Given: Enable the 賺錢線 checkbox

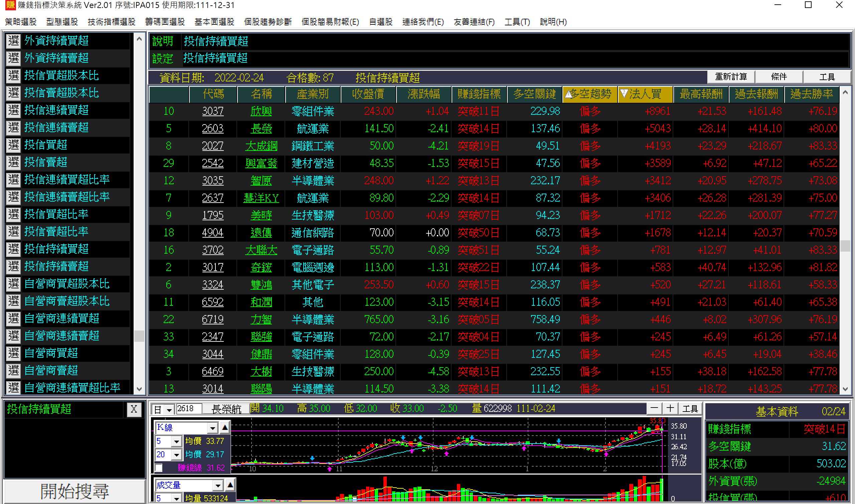Looking at the screenshot, I should click(159, 468).
